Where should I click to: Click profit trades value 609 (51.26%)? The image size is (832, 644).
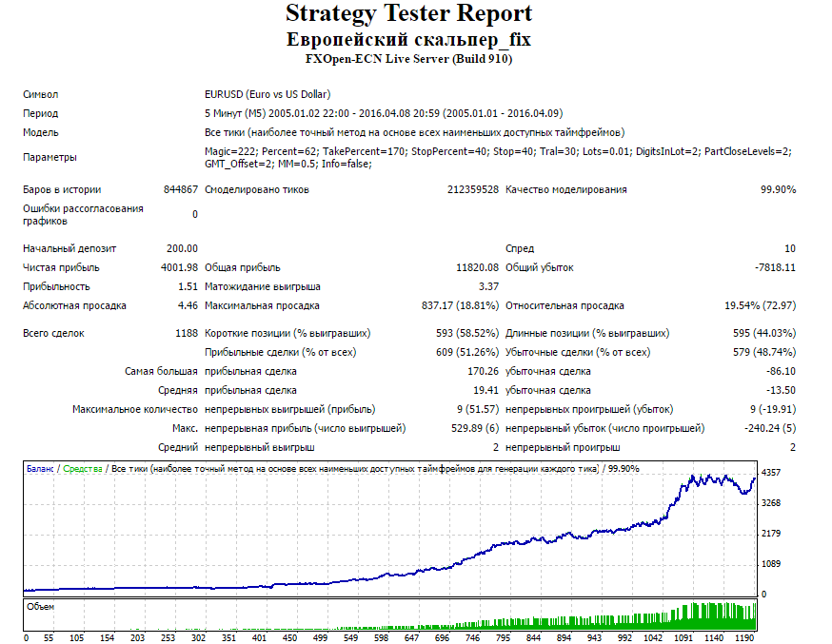coord(467,353)
